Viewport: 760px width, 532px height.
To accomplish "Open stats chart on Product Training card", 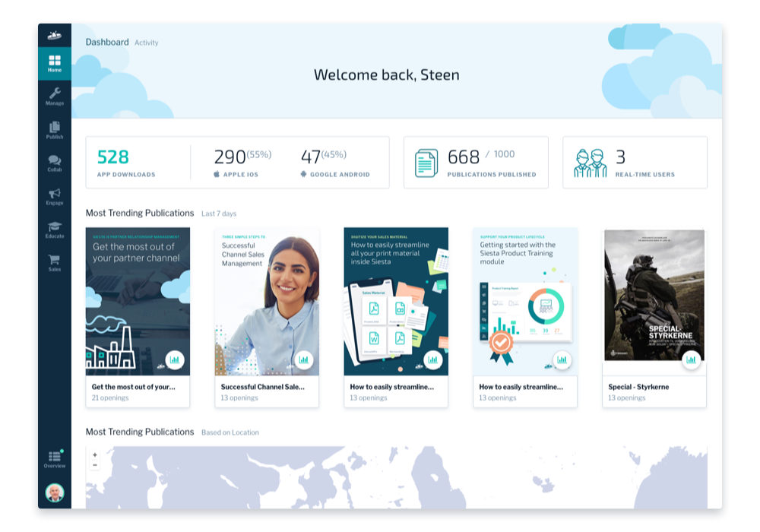I will 562,360.
